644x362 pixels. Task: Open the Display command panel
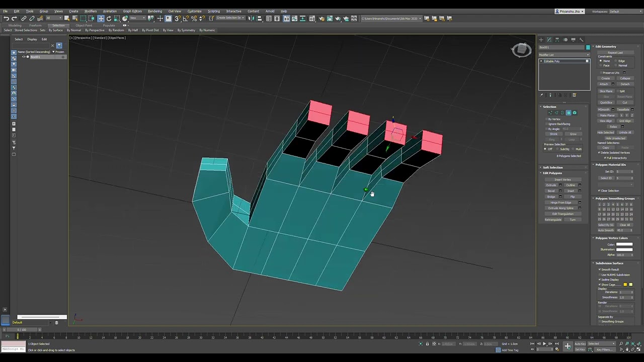click(x=573, y=40)
